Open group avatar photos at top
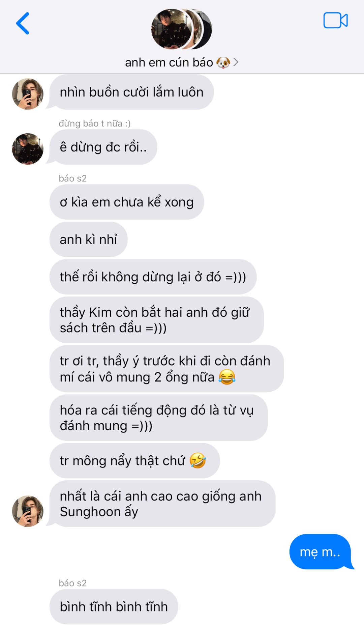Image resolution: width=364 pixels, height=625 pixels. tap(181, 29)
